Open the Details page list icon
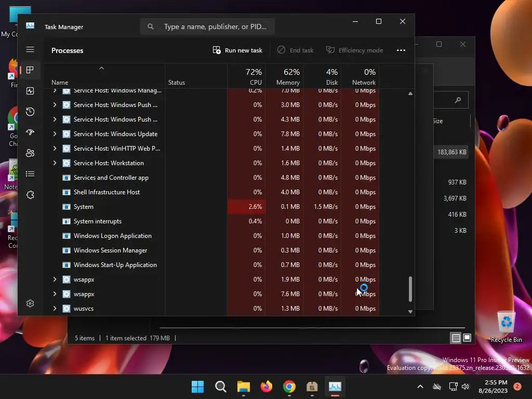This screenshot has width=532, height=399. pos(30,174)
